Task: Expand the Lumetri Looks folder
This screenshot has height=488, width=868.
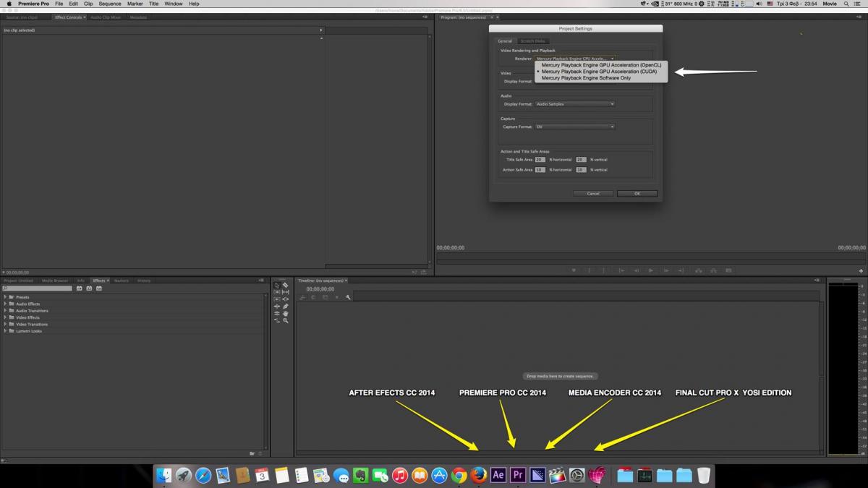Action: (5, 330)
